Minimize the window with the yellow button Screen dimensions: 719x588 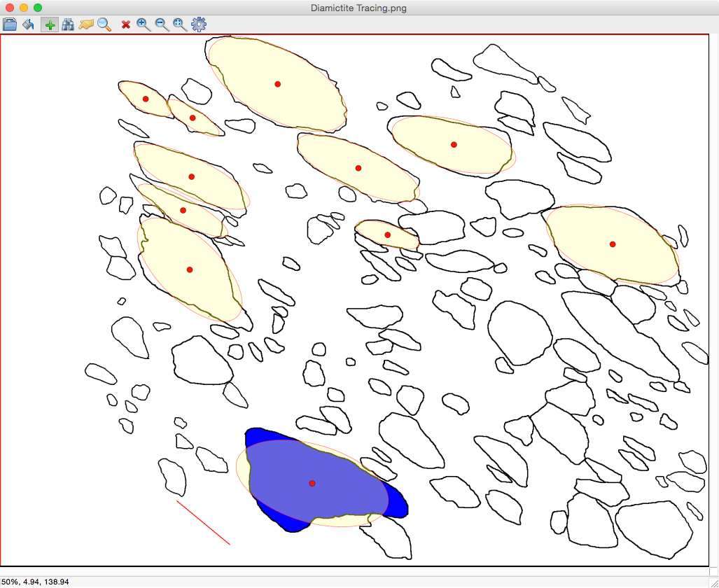click(24, 8)
